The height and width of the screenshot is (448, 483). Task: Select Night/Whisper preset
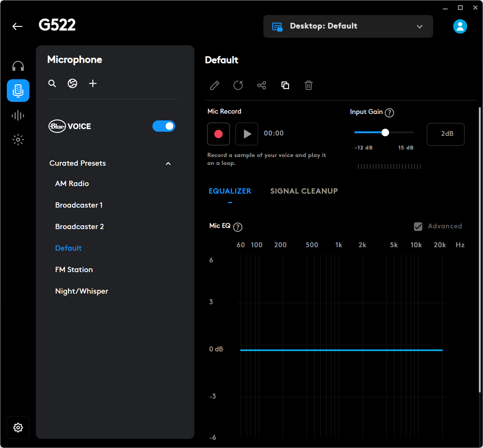82,291
